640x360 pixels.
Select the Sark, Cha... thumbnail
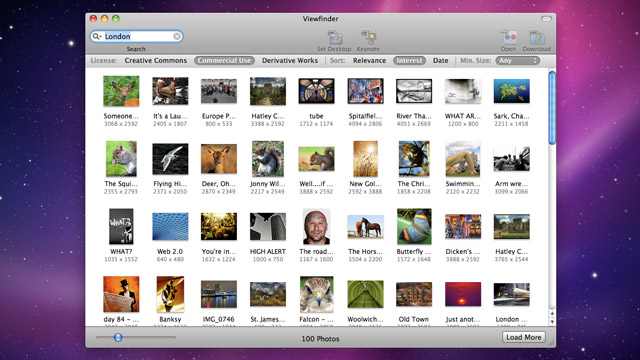pos(511,91)
